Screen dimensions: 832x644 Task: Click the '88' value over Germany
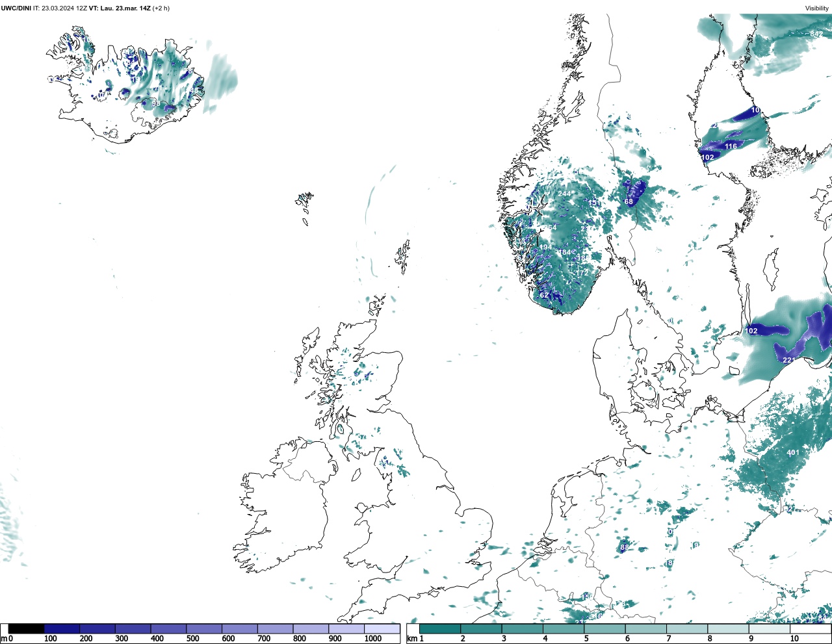(x=625, y=547)
